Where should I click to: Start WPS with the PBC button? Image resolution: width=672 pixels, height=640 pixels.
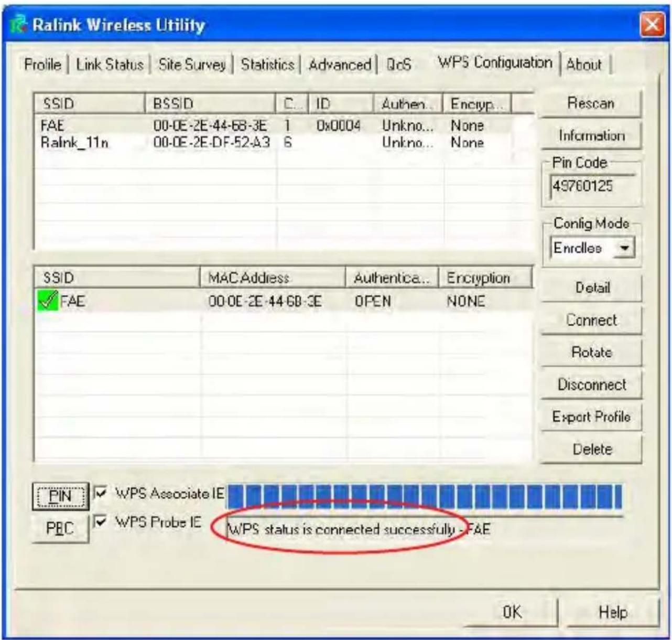click(x=60, y=528)
